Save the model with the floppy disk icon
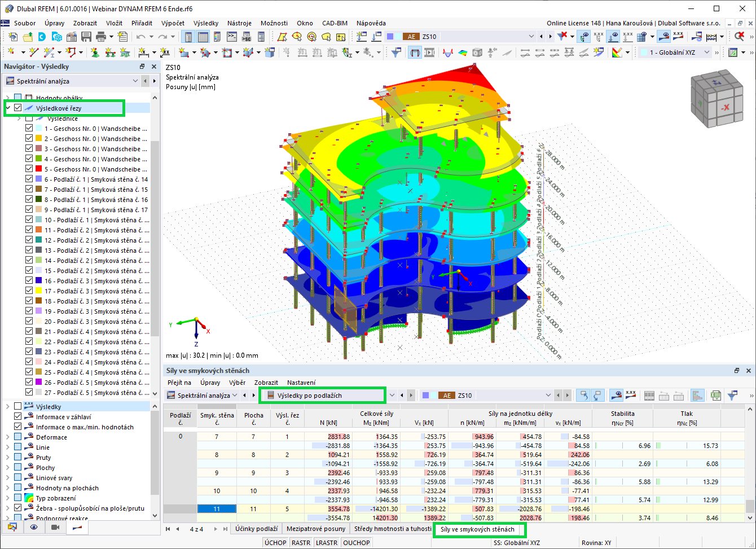The width and height of the screenshot is (756, 549). point(86,37)
